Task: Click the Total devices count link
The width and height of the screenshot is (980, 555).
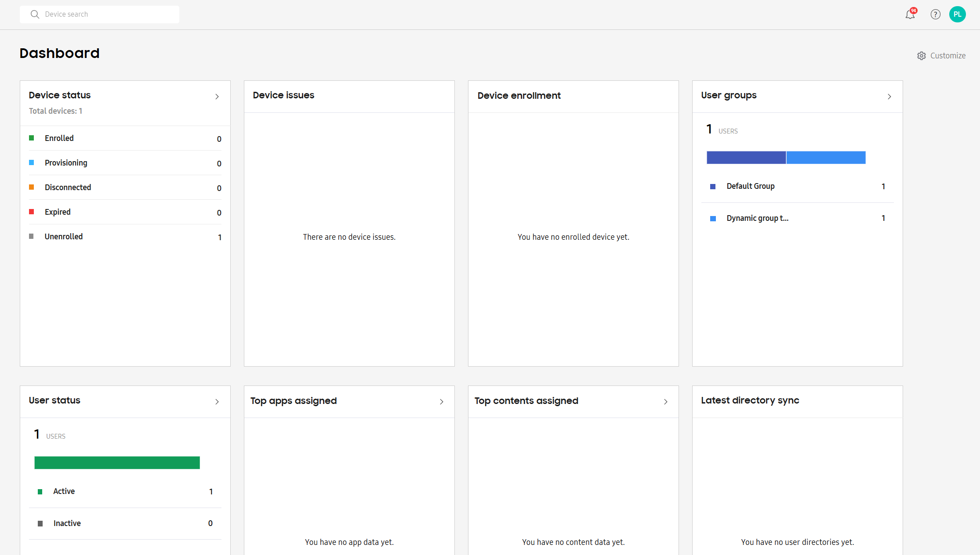Action: point(55,111)
